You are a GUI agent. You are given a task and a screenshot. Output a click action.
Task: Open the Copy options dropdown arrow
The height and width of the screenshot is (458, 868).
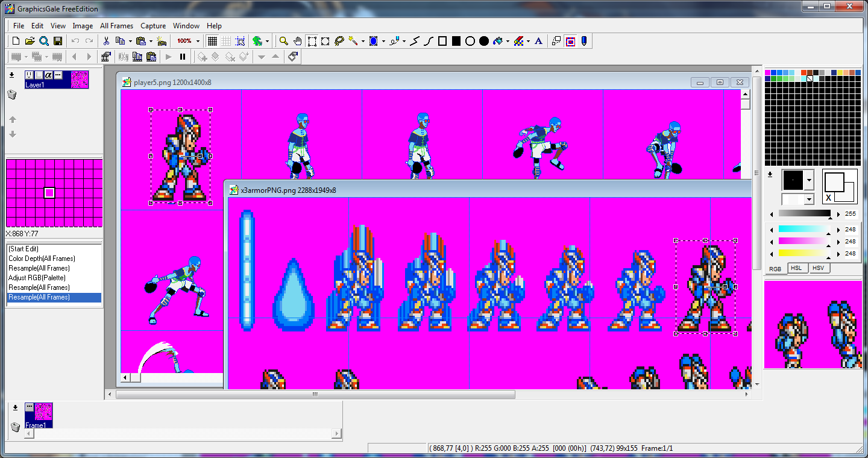click(130, 41)
